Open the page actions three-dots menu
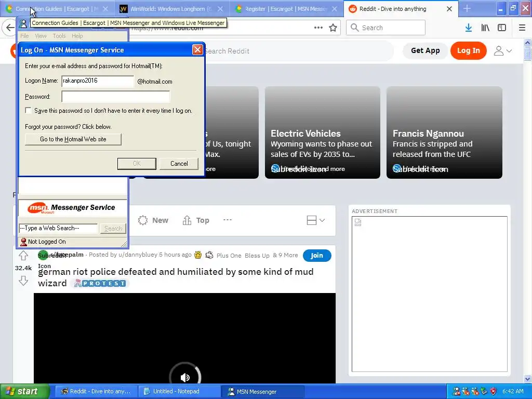Screen dimensions: 532x399 coord(318,28)
